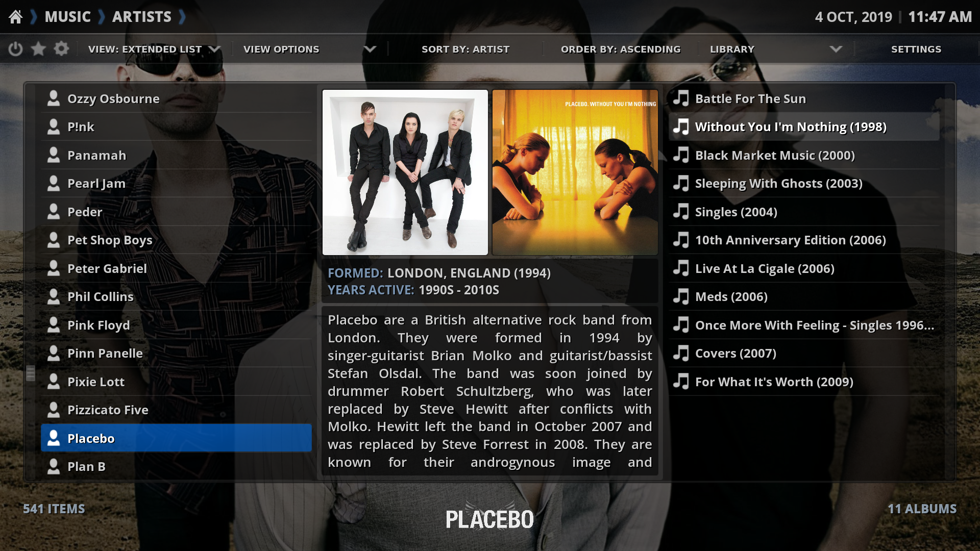The image size is (980, 551).
Task: Click the music note icon for Covers 2007
Action: [682, 353]
